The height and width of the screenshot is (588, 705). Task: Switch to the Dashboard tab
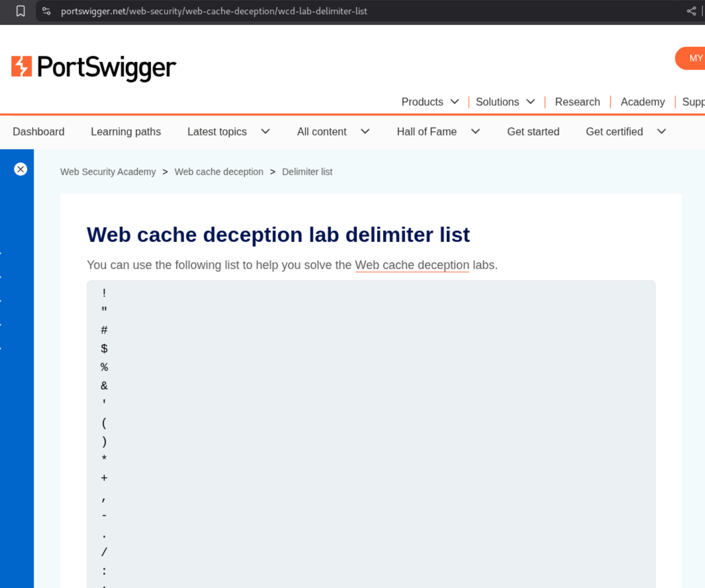39,132
